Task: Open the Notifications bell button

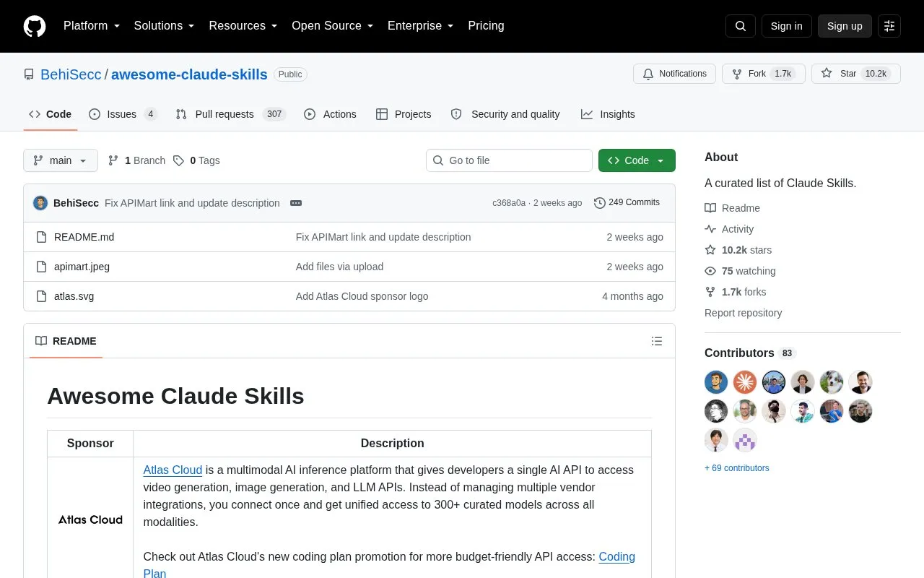Action: (674, 74)
